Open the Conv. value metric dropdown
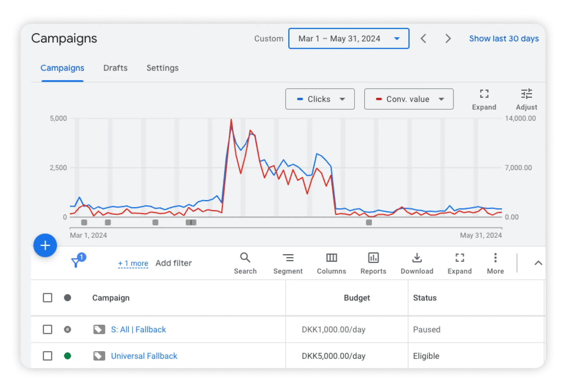566x392 pixels. pyautogui.click(x=409, y=99)
